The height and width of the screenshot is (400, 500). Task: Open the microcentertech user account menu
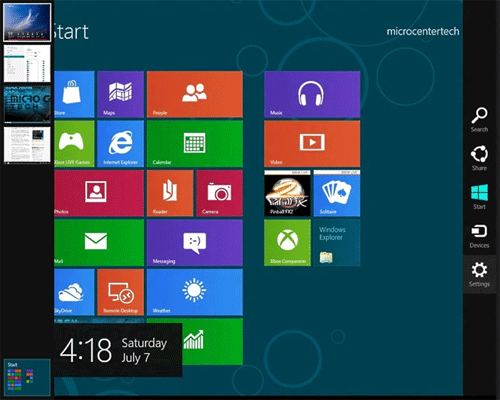[423, 31]
